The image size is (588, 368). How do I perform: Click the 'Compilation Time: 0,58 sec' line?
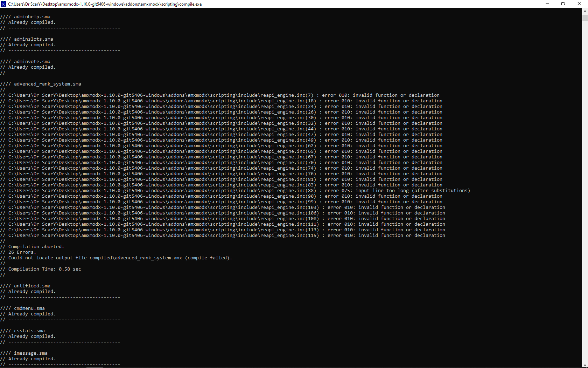(44, 269)
